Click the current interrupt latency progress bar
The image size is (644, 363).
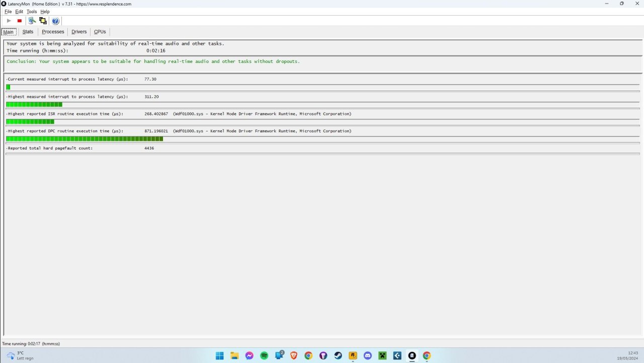(x=323, y=87)
